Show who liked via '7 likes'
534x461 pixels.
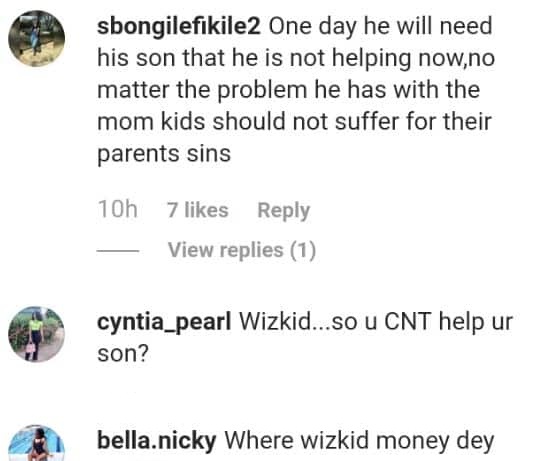[198, 210]
